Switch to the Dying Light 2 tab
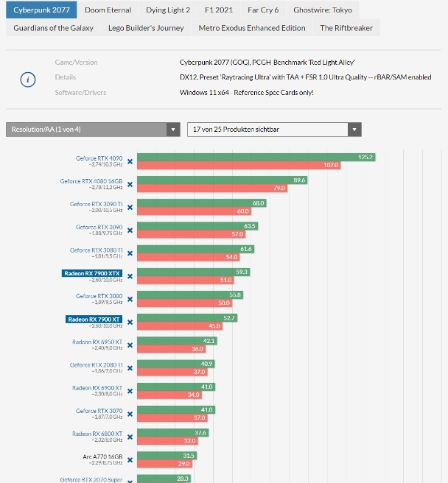 pos(168,10)
